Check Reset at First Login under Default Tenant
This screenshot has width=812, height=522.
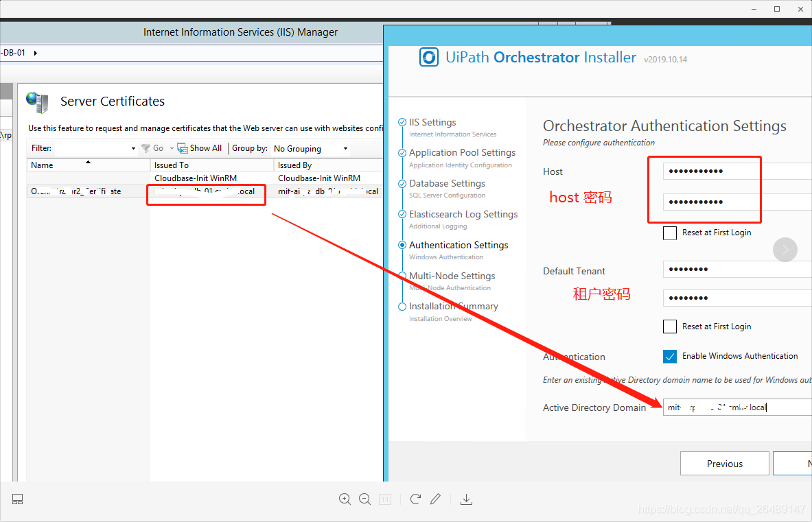[x=670, y=327]
